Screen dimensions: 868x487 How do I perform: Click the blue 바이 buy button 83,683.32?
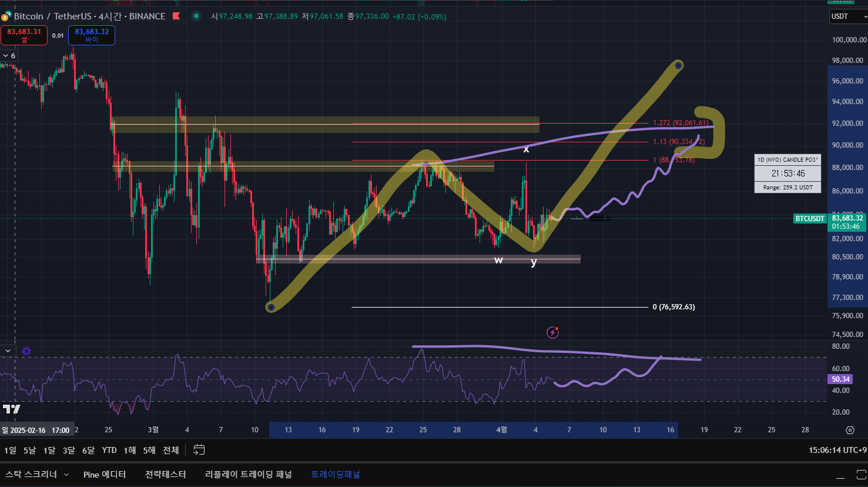(92, 35)
